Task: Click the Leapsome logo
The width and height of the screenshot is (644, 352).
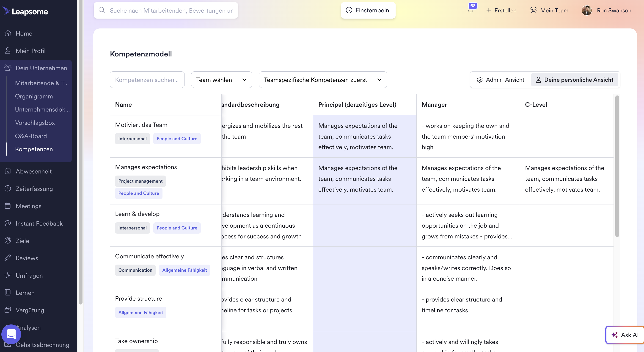Action: 25,11
